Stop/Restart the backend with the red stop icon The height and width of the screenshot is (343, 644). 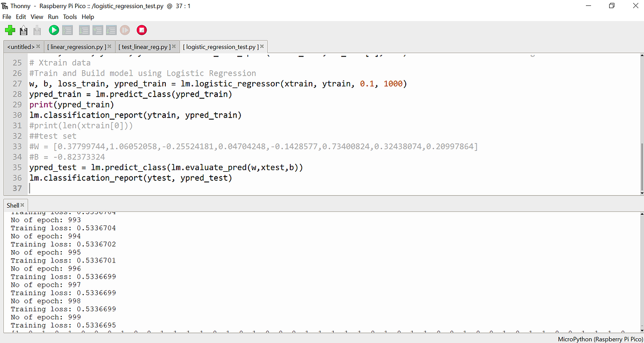141,30
